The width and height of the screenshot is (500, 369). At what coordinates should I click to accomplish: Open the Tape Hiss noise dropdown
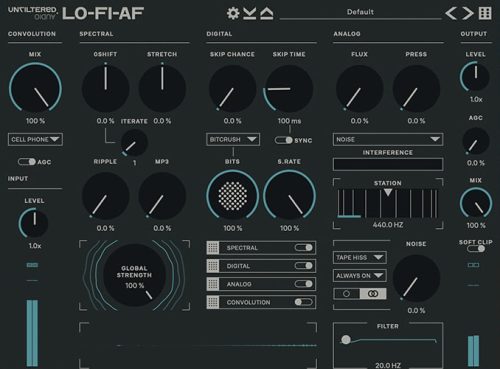[360, 257]
